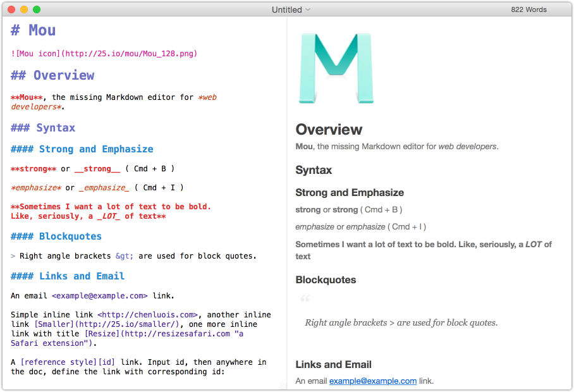This screenshot has width=574, height=392.
Task: Minimize the window with the yellow button
Action: point(24,9)
